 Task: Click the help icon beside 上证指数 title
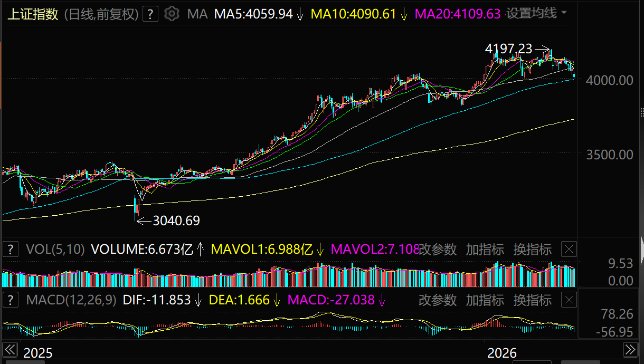pos(150,14)
